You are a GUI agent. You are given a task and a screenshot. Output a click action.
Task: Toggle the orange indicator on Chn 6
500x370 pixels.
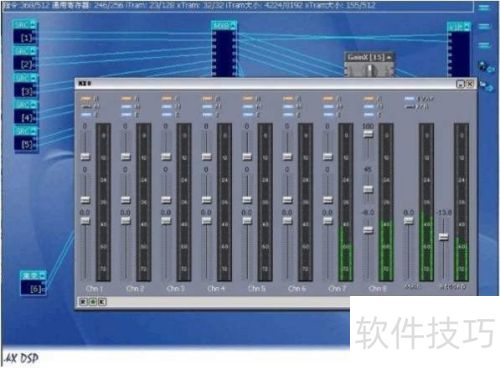pos(288,99)
